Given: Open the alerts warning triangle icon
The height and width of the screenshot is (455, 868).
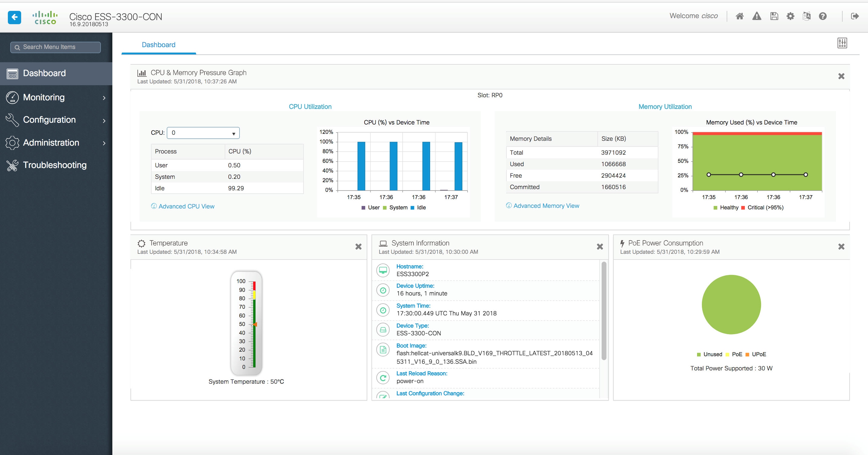Looking at the screenshot, I should pos(757,16).
